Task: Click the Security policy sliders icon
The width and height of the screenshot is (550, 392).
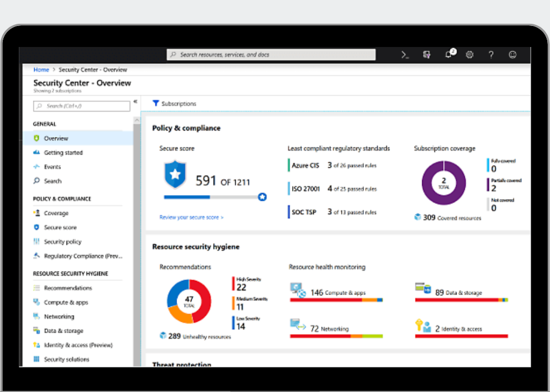Action: tap(37, 241)
